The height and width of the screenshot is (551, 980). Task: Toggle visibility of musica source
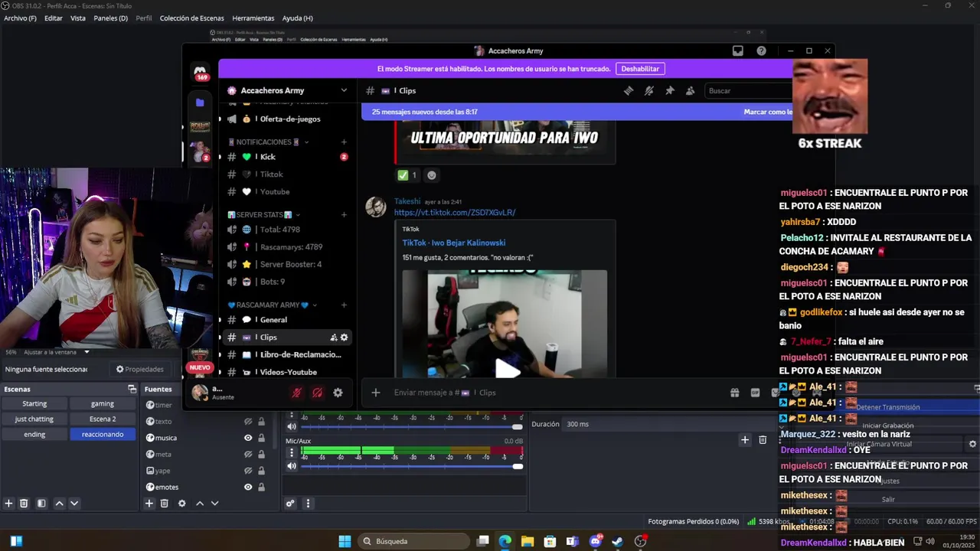click(x=248, y=438)
